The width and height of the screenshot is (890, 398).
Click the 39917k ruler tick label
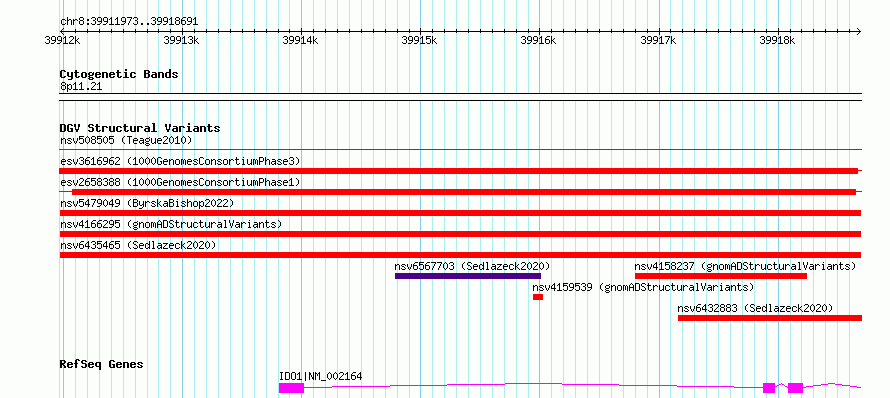click(658, 40)
